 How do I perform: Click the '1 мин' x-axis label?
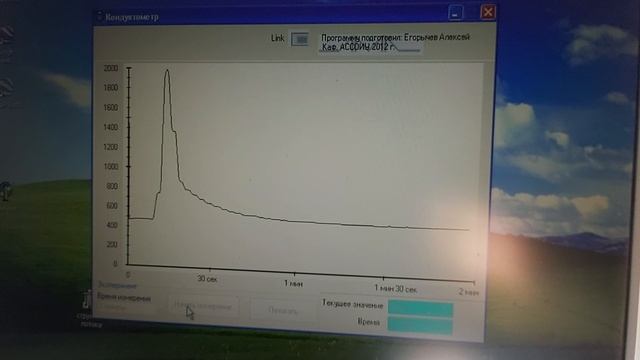click(x=294, y=283)
